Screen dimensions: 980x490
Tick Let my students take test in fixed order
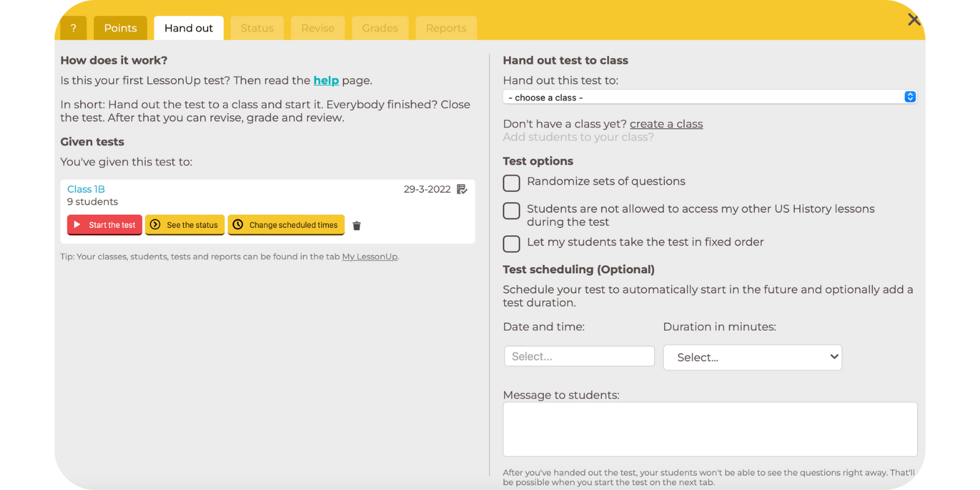click(511, 243)
